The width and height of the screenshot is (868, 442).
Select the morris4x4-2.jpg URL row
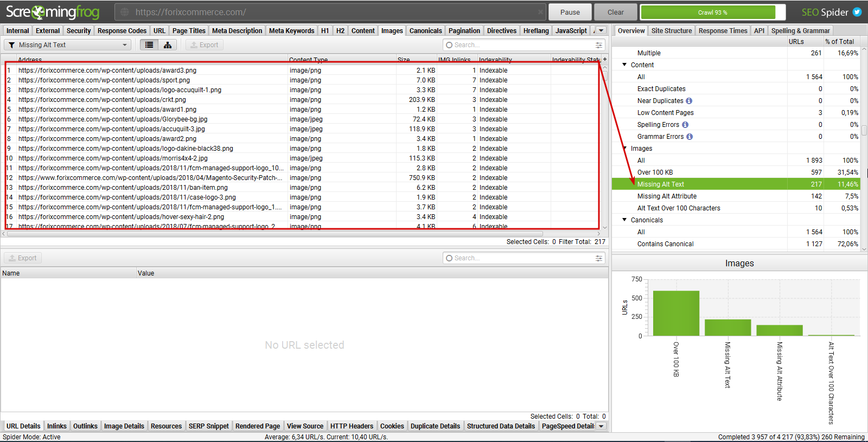pyautogui.click(x=302, y=158)
